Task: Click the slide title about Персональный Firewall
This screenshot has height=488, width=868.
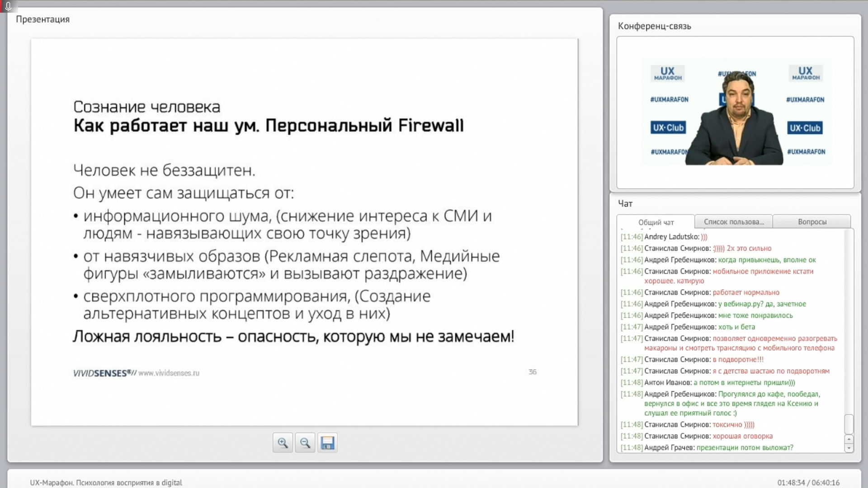Action: pos(269,126)
